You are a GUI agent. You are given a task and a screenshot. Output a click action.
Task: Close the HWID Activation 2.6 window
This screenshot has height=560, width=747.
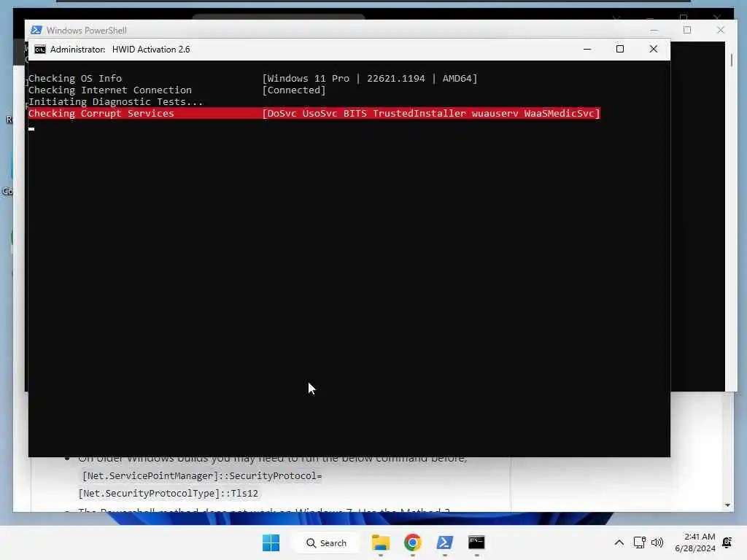[x=653, y=49]
